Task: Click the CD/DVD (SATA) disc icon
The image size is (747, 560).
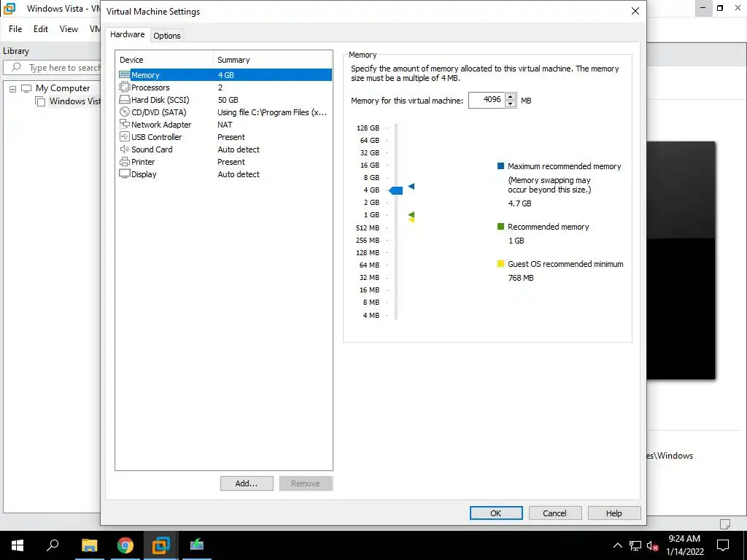Action: [x=124, y=112]
